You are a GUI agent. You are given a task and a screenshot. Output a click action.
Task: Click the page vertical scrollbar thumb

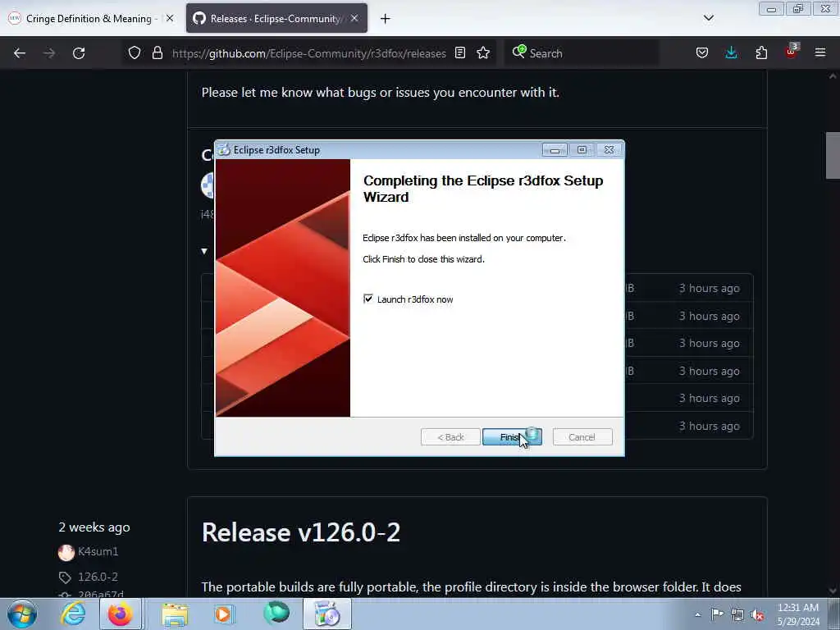833,155
